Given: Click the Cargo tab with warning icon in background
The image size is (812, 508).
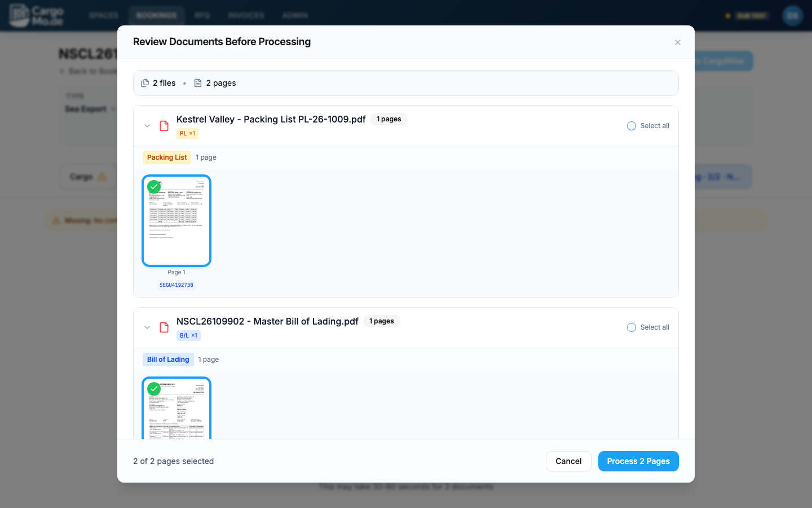Looking at the screenshot, I should coord(88,177).
